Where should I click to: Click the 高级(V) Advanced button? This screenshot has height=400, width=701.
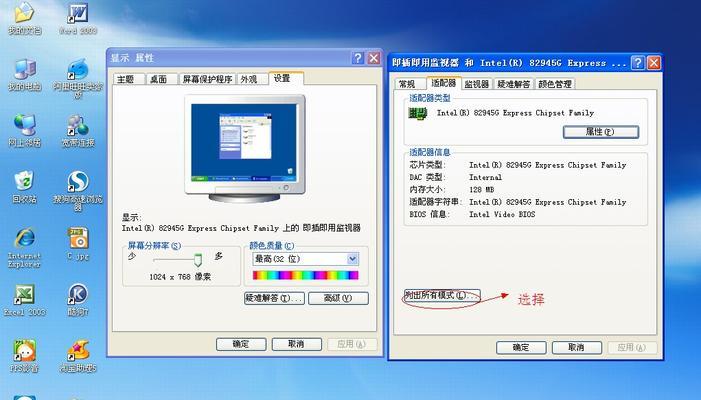338,298
